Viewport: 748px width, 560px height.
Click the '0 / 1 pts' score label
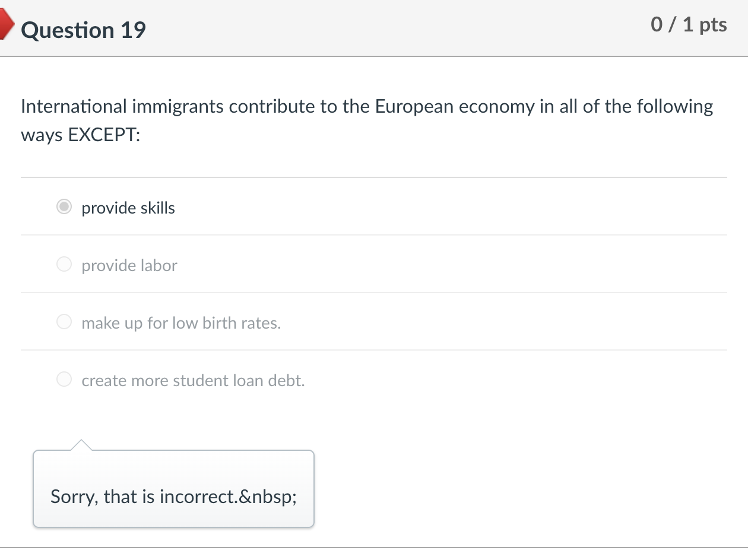click(x=689, y=25)
